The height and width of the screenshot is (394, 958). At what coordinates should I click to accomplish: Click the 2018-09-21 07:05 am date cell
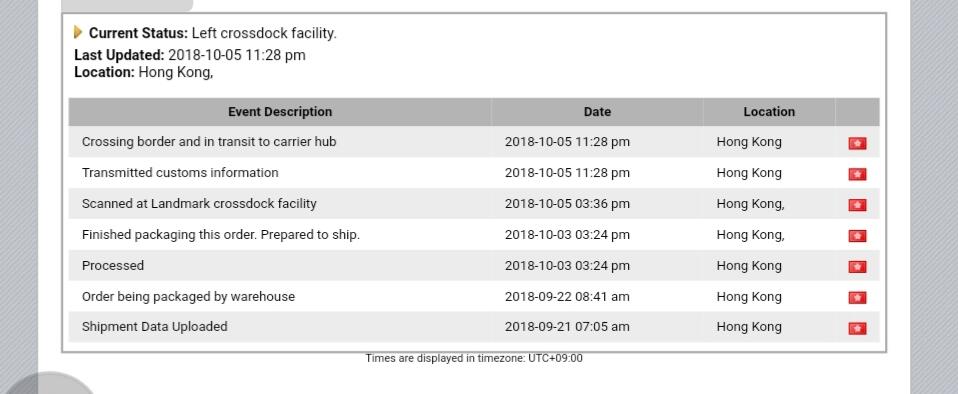[x=567, y=327]
